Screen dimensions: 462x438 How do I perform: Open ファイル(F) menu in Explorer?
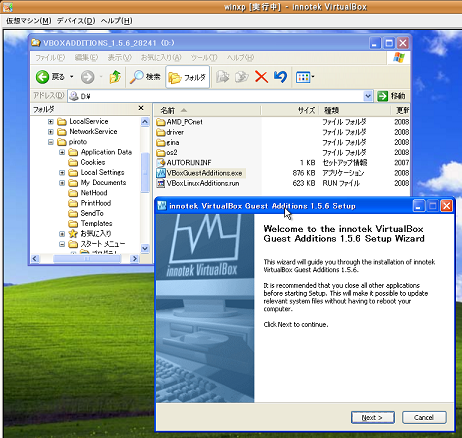coord(50,58)
